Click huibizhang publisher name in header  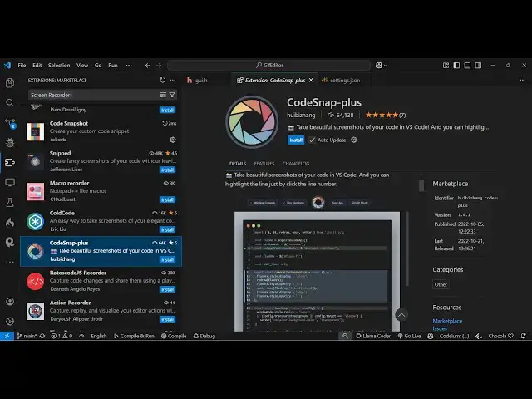click(x=301, y=115)
